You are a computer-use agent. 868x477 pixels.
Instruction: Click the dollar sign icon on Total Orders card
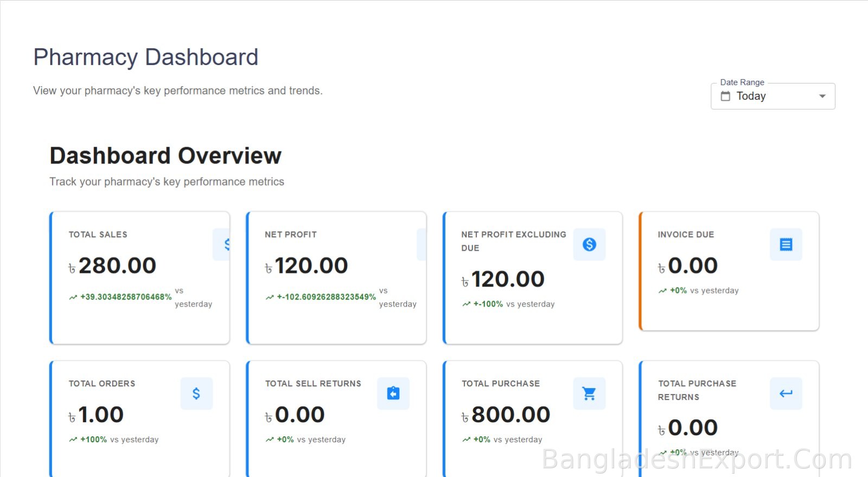[196, 393]
